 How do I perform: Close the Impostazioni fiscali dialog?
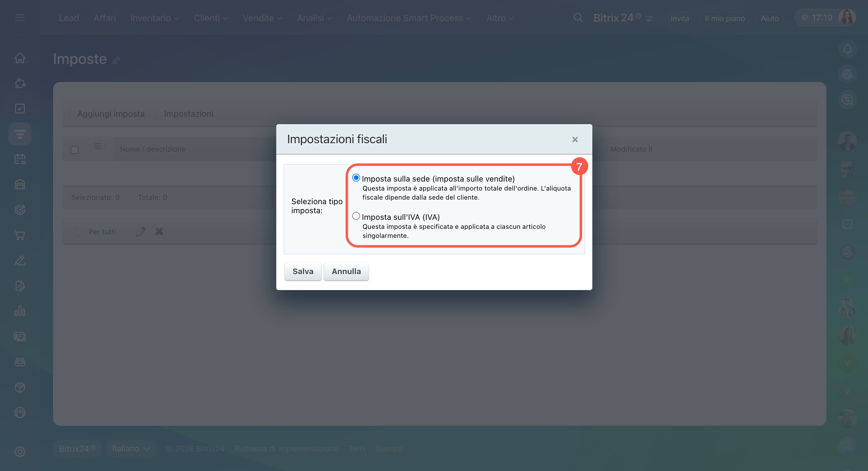(x=575, y=140)
